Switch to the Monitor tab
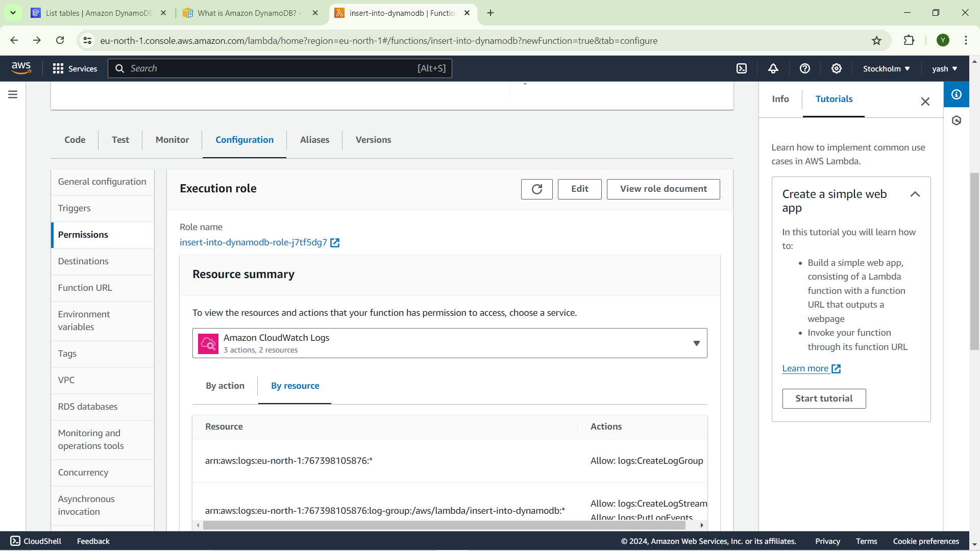Viewport: 980px width, 551px height. point(172,140)
